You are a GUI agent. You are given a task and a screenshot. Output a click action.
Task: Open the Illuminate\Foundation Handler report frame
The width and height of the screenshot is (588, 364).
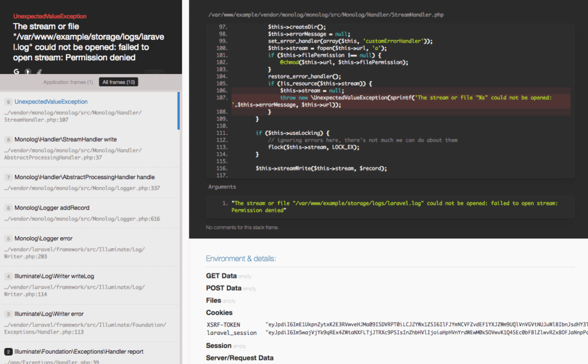coord(78,351)
